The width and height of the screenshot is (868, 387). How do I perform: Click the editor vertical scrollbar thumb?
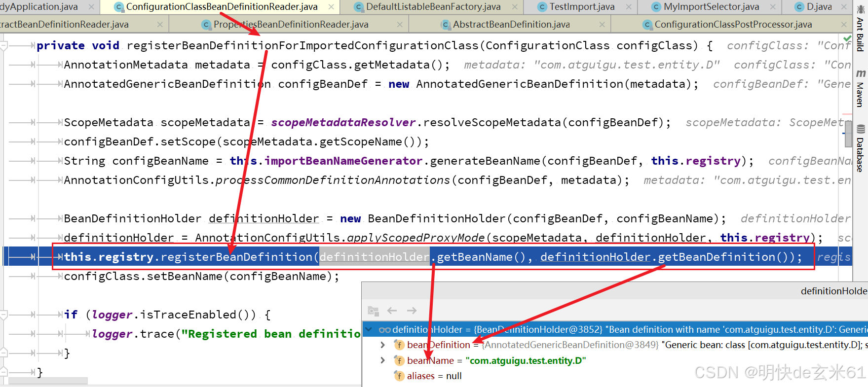848,134
